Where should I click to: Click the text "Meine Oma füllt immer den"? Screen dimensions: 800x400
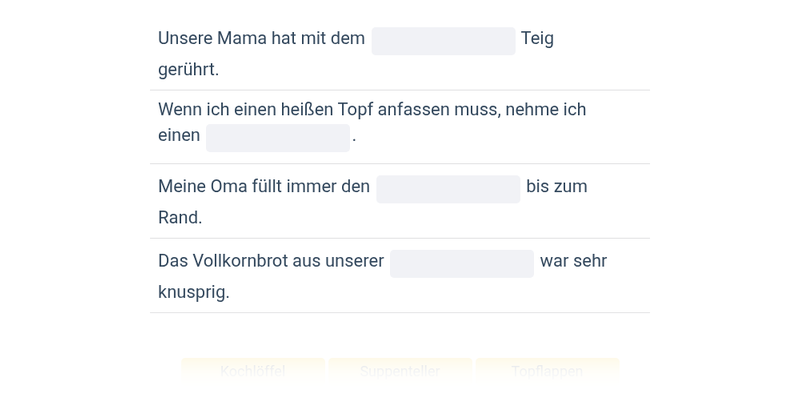pyautogui.click(x=264, y=186)
